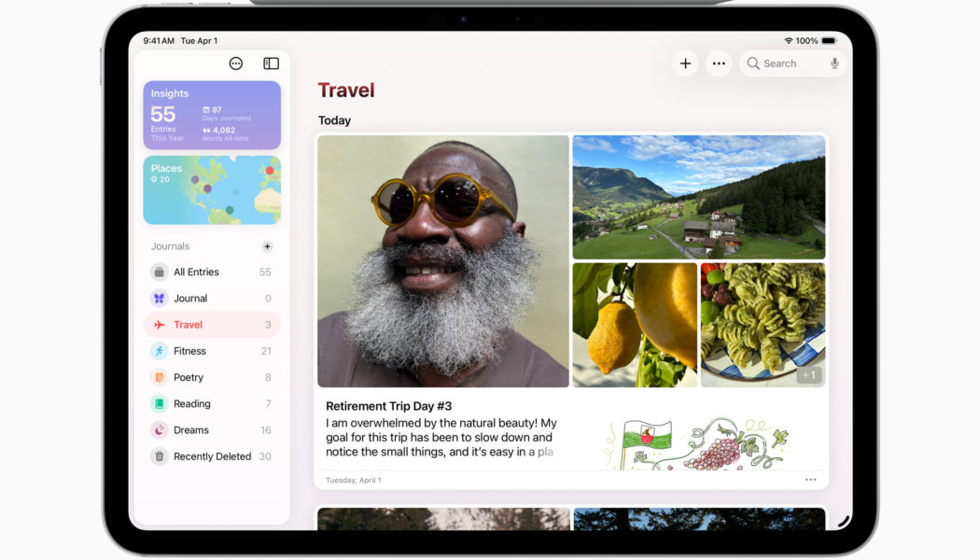This screenshot has height=560, width=980.
Task: Open the Recently Deleted trash icon
Action: pyautogui.click(x=160, y=456)
